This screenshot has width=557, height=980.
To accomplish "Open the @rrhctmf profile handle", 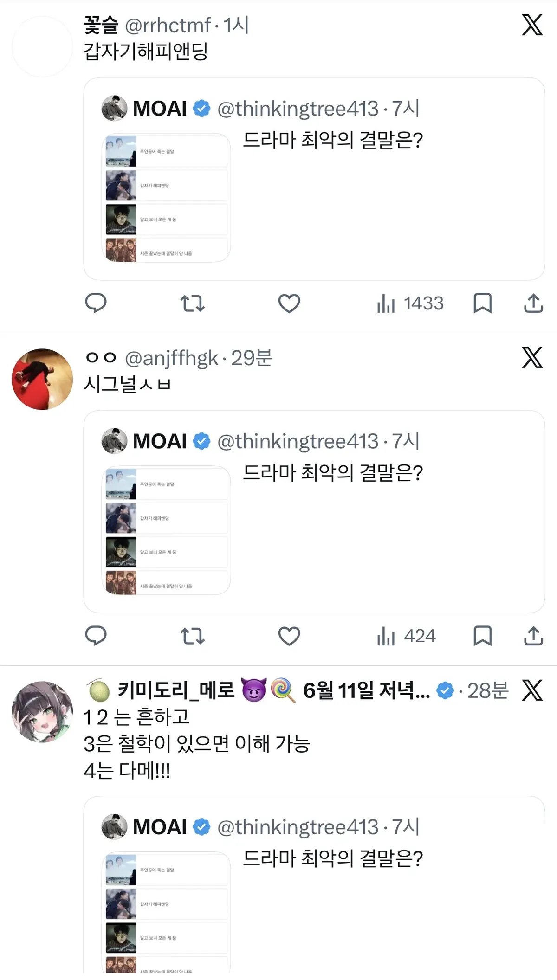I will click(x=168, y=25).
